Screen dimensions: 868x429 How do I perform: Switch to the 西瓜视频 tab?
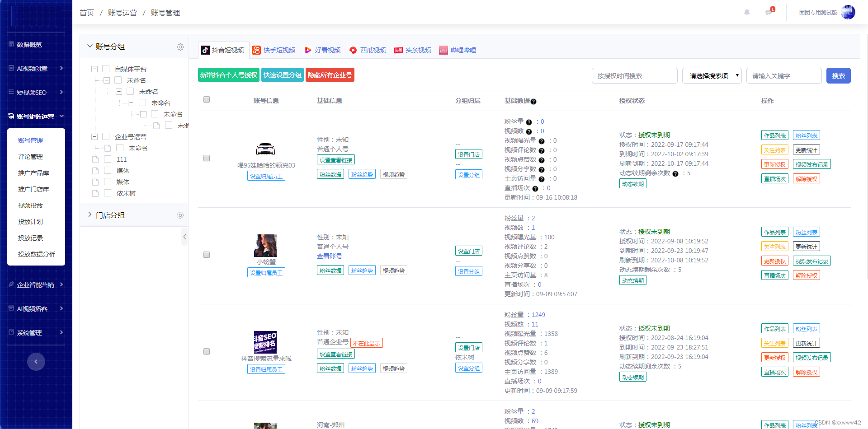click(368, 50)
